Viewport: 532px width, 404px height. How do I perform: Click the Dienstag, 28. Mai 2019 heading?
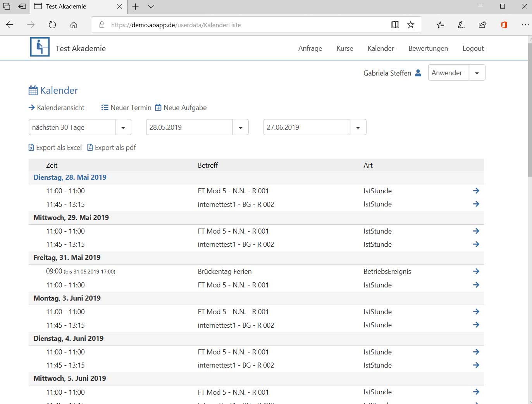pyautogui.click(x=70, y=177)
